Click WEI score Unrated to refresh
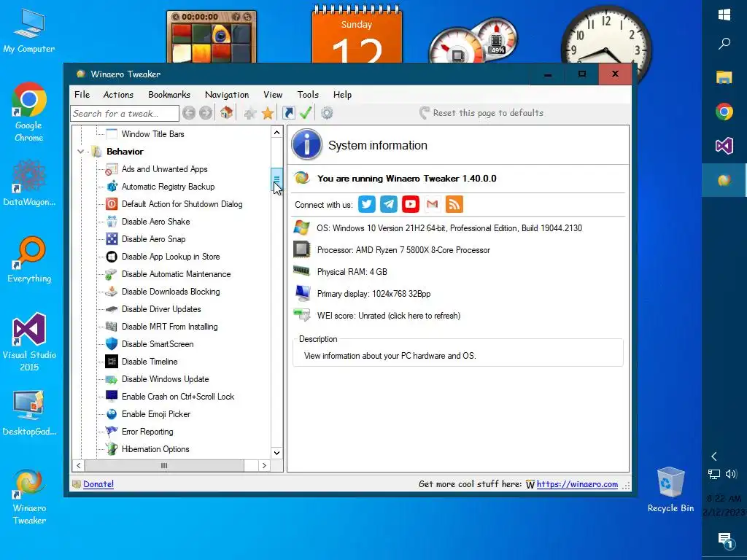 (389, 316)
